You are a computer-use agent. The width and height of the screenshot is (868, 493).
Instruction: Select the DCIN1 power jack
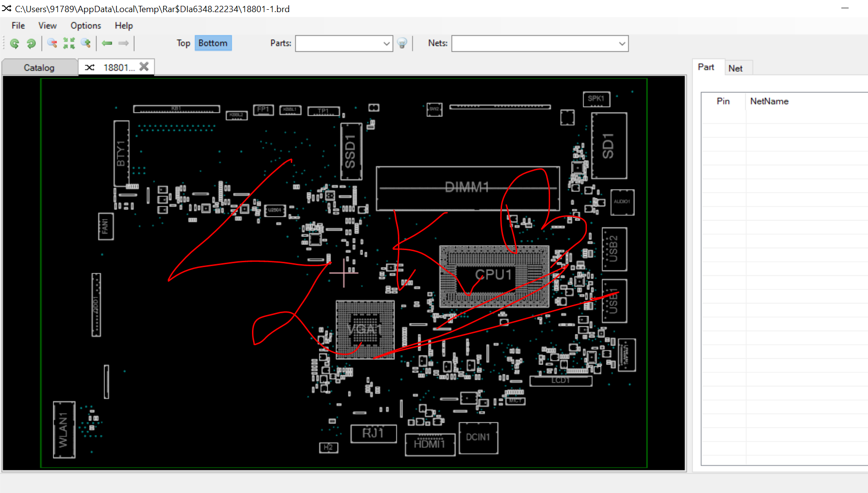point(478,438)
